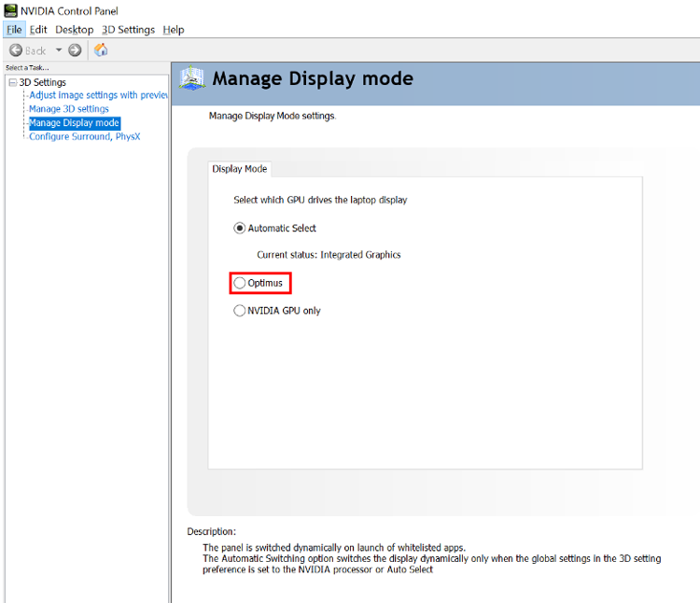Open Configure Surround, PhysX page

pyautogui.click(x=84, y=136)
